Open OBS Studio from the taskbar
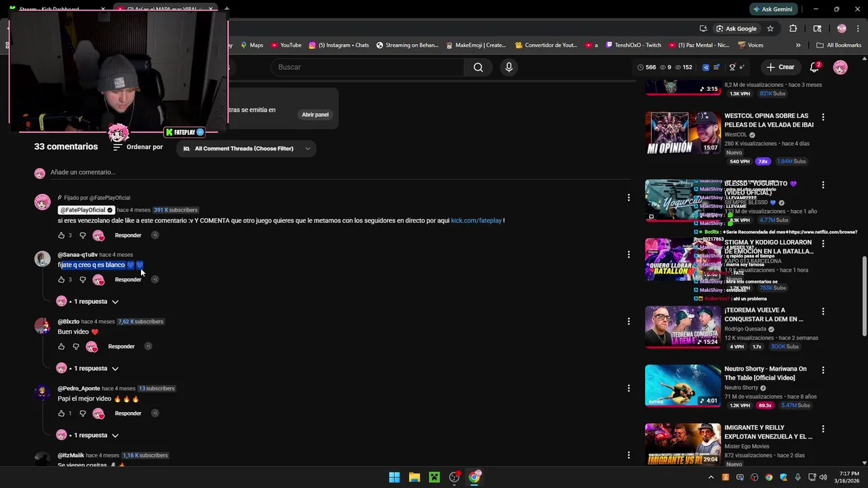Viewport: 868px width, 488px height. [454, 477]
